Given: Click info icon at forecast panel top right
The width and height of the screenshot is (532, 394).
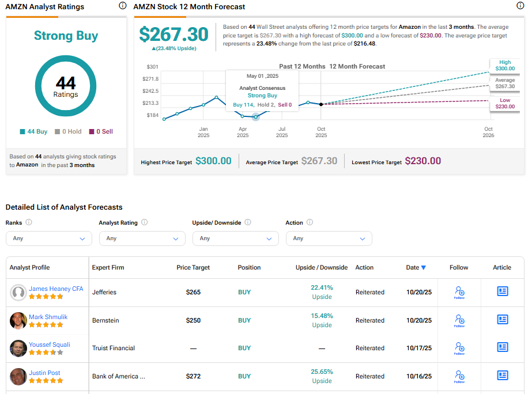Looking at the screenshot, I should click(x=520, y=6).
